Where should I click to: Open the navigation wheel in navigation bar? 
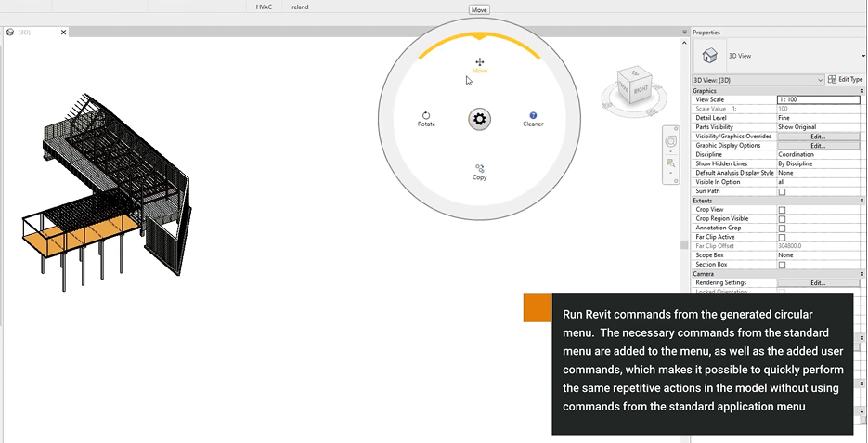point(669,141)
